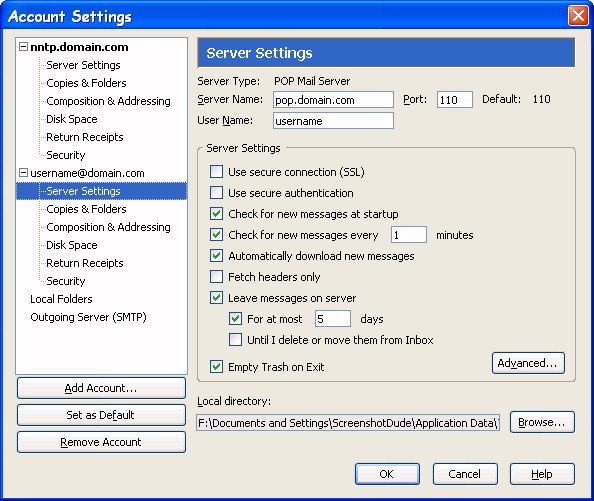Collapse the nntp.domain.com account tree

[x=23, y=47]
